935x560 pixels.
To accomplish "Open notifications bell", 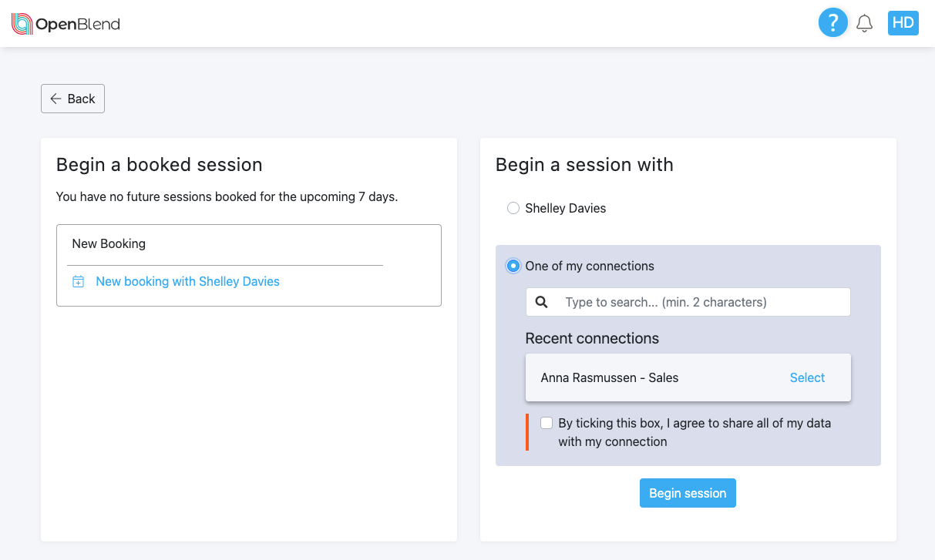I will [x=865, y=23].
